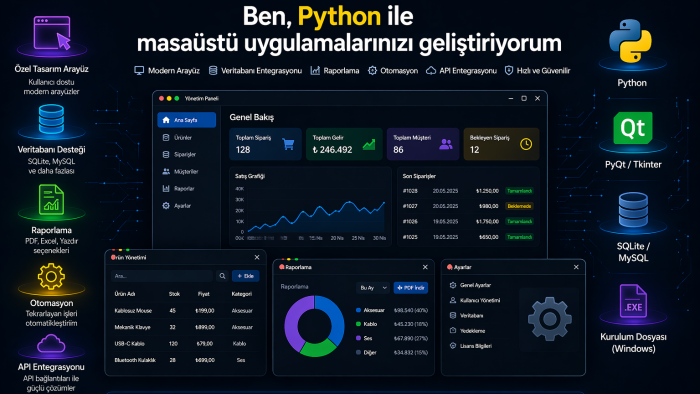Click the API Entegrasyonu cloud in feature bar
This screenshot has height=394, width=700.
[x=431, y=71]
